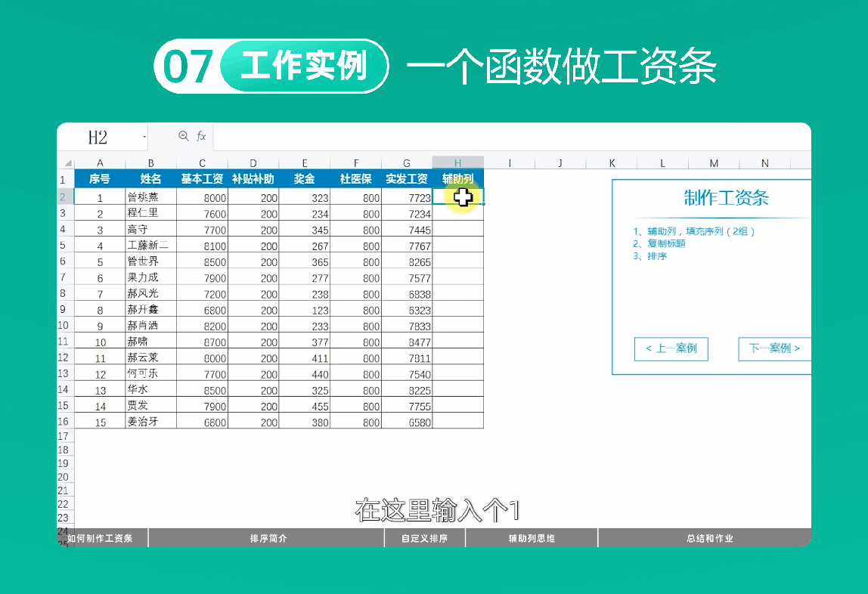The image size is (868, 594).
Task: Click the 辅助列 header cell
Action: click(457, 179)
